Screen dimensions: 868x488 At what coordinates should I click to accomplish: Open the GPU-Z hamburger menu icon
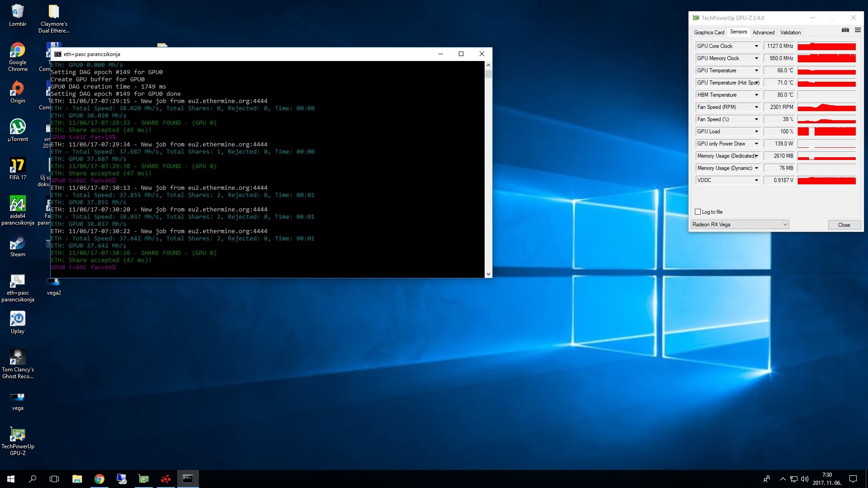(858, 30)
